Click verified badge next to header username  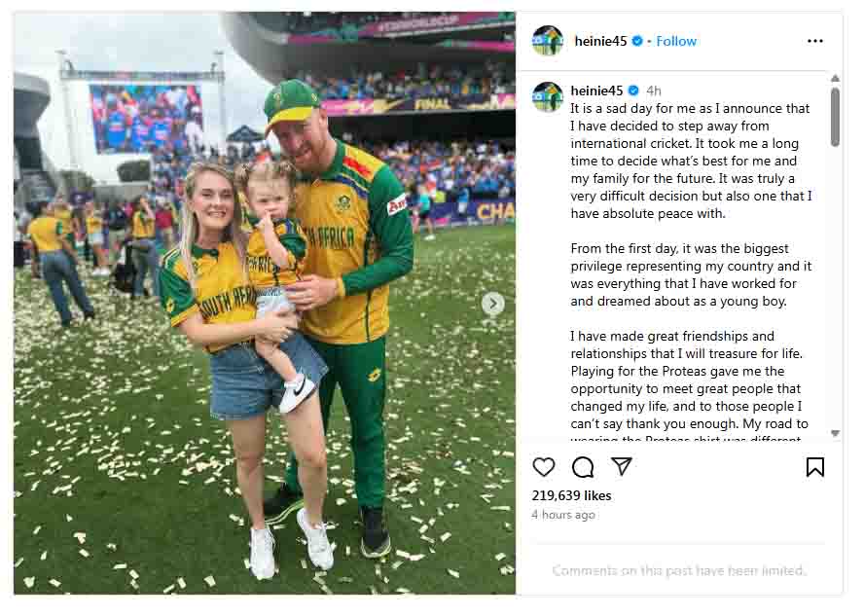coord(637,41)
